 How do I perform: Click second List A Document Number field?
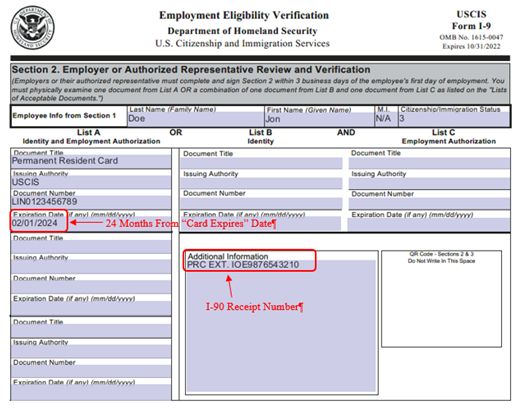[91, 287]
